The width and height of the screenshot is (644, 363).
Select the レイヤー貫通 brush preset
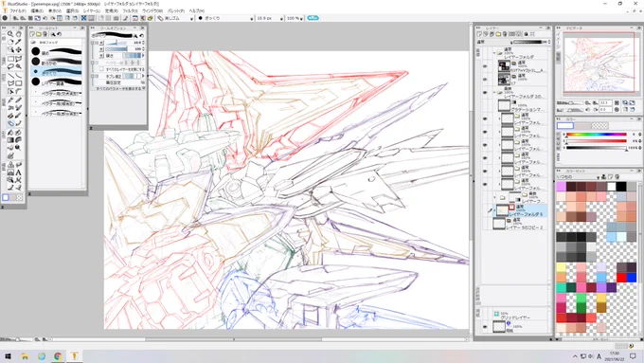[57, 82]
